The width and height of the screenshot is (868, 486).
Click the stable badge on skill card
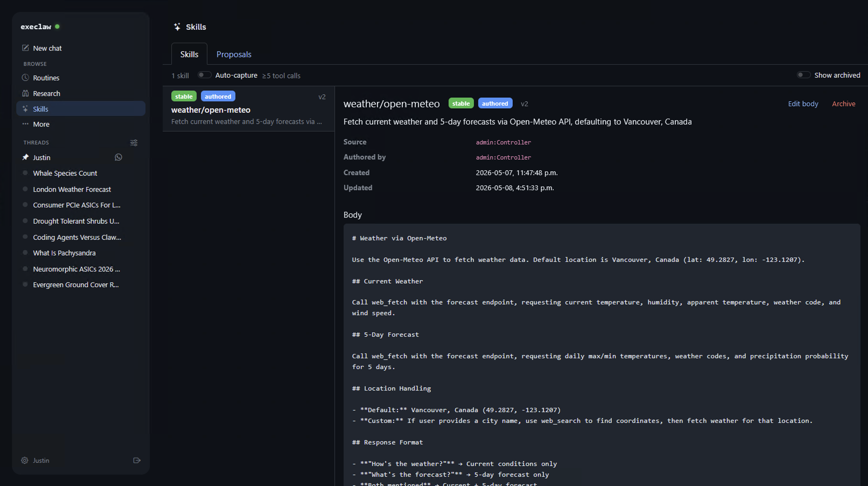(x=184, y=96)
